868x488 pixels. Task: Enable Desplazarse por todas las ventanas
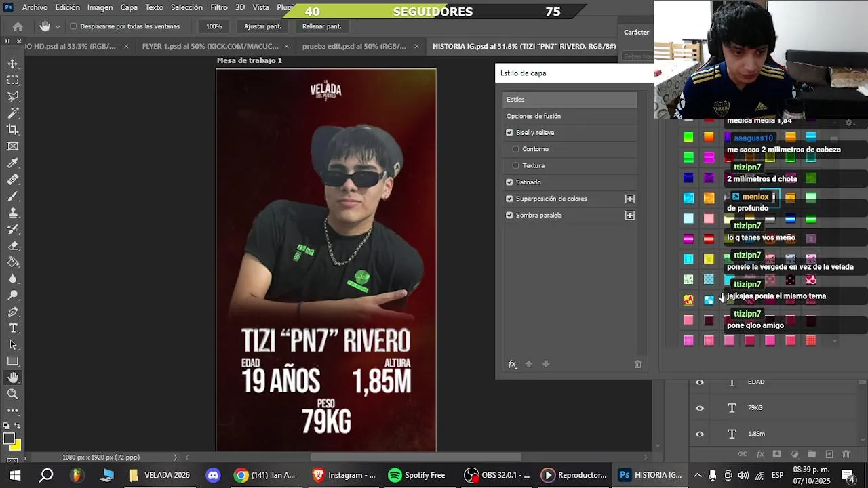[73, 26]
